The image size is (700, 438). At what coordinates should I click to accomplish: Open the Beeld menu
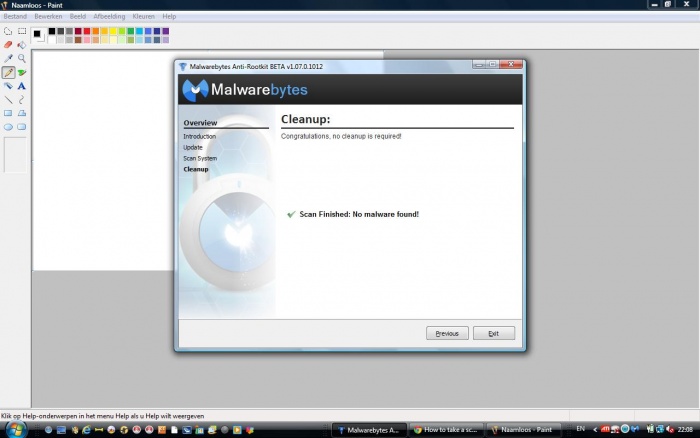click(x=78, y=17)
